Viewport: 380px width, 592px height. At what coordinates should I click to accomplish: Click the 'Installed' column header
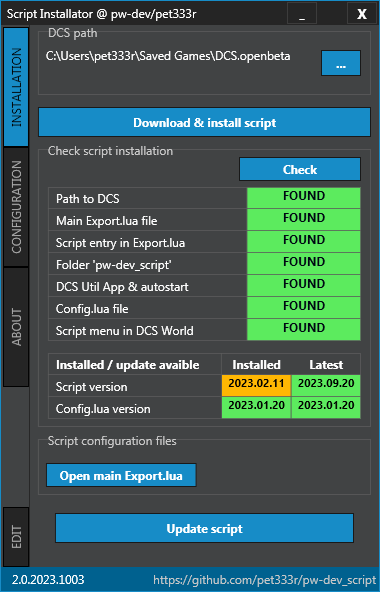pyautogui.click(x=256, y=365)
